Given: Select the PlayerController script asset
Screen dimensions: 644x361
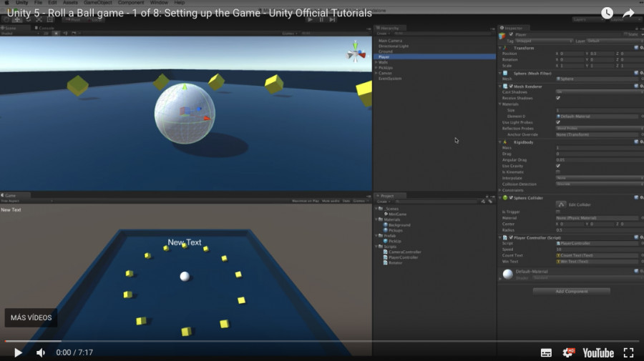Looking at the screenshot, I should click(401, 257).
